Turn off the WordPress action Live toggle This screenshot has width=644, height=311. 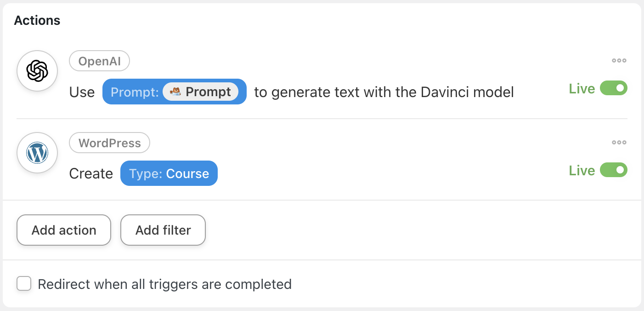[x=614, y=170]
